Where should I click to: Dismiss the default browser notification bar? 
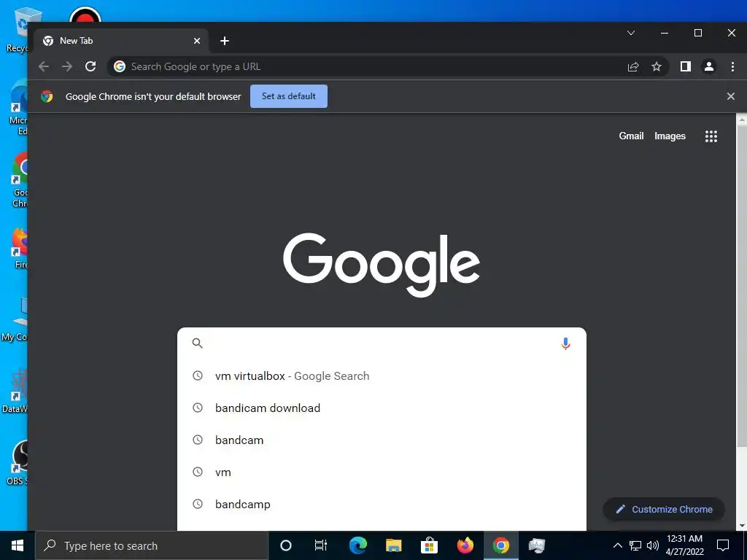pyautogui.click(x=731, y=96)
